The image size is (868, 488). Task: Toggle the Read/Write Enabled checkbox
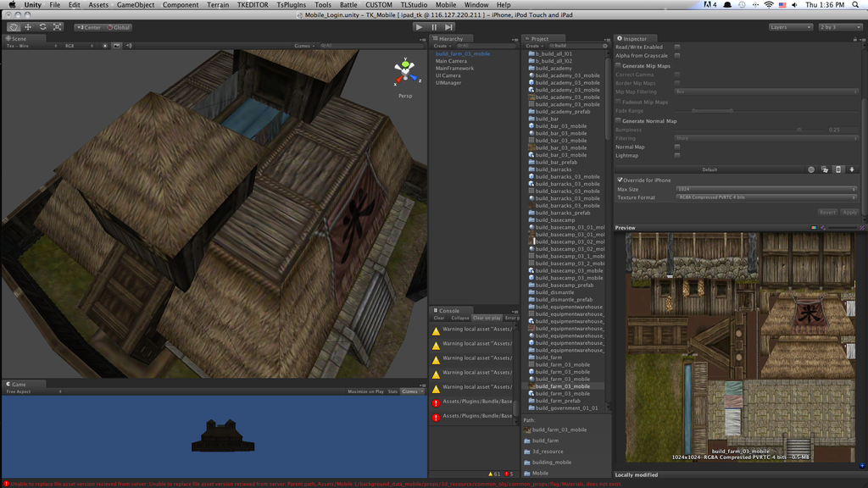[x=677, y=47]
